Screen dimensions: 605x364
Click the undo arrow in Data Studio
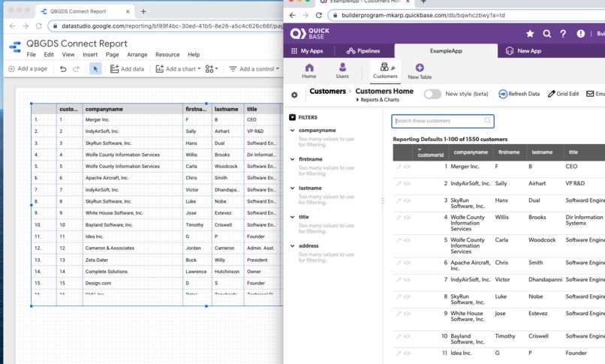tap(63, 69)
